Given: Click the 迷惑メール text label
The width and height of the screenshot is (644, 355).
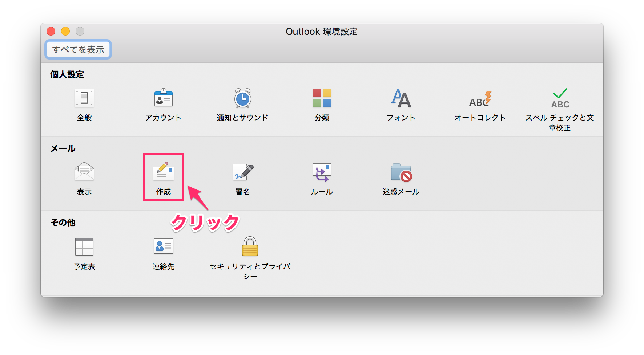Looking at the screenshot, I should pyautogui.click(x=401, y=192).
